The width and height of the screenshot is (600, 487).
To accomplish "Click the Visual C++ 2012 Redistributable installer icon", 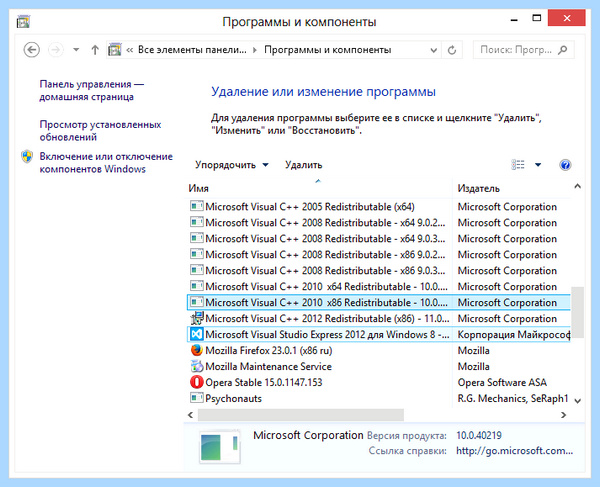I will click(x=197, y=318).
